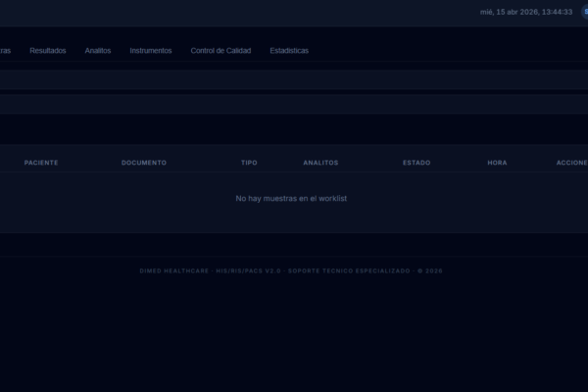Click the second bar above the worklist table
588x392 pixels.
[294, 103]
